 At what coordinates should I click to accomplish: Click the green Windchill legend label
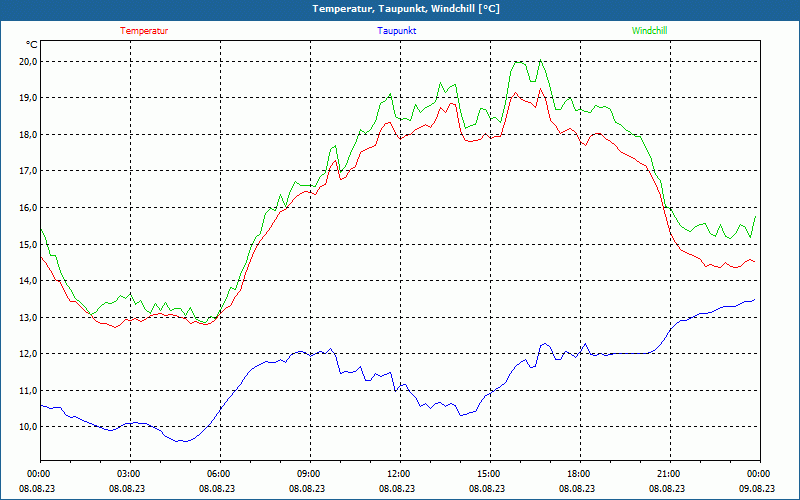(649, 31)
